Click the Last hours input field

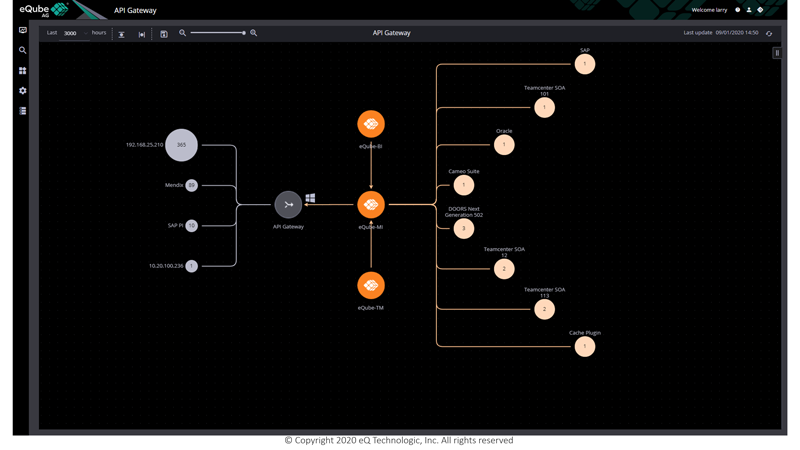[x=72, y=33]
